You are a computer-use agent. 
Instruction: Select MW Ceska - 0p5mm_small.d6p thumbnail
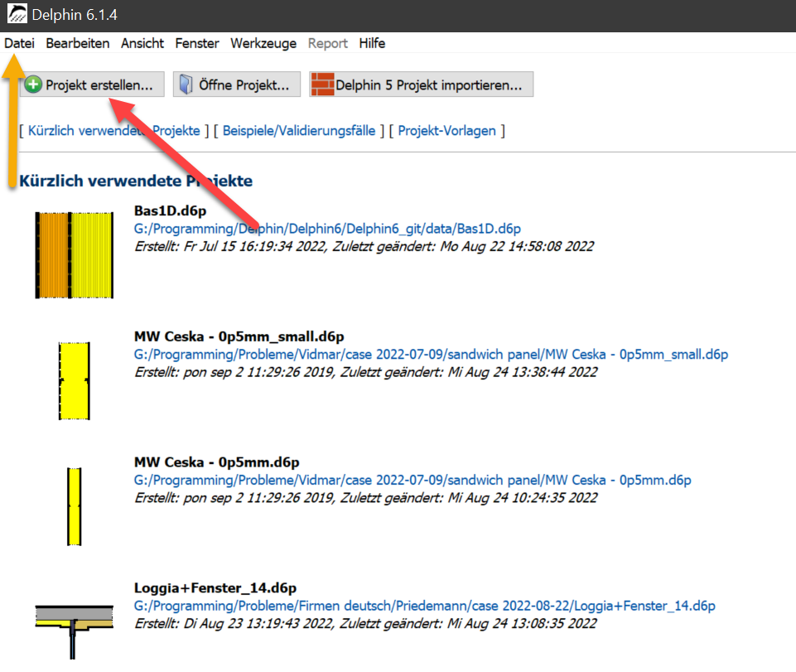[x=74, y=381]
